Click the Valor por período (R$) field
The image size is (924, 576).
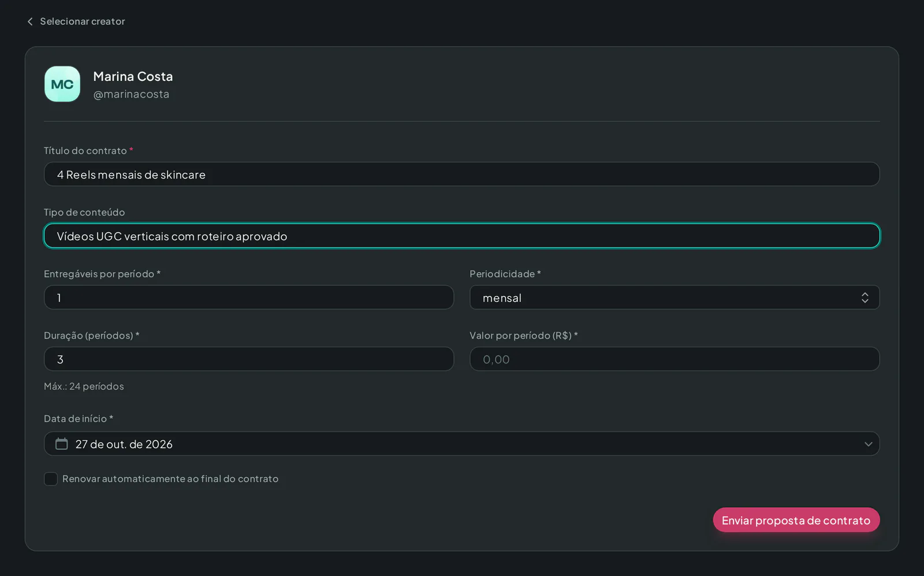pos(675,359)
